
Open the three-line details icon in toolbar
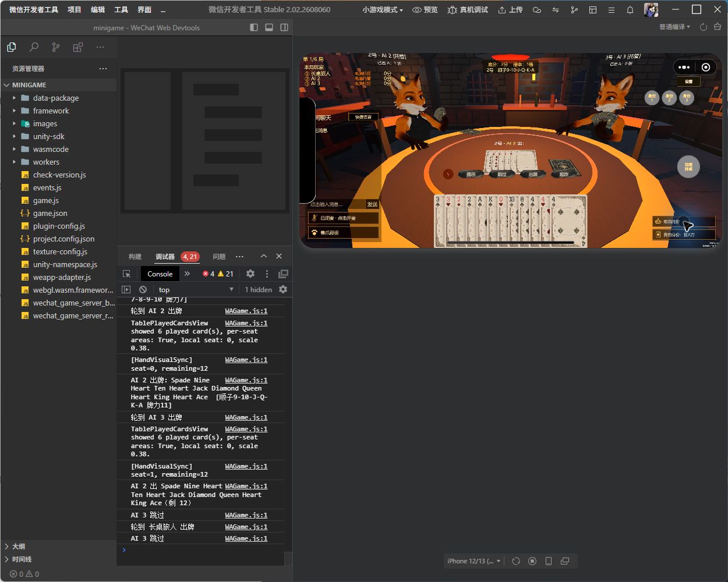tap(611, 10)
